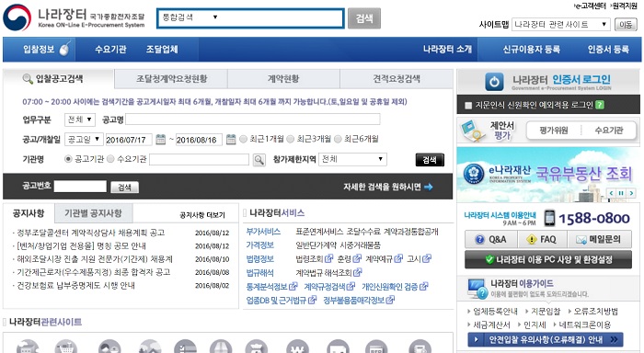The height and width of the screenshot is (353, 644).
Task: Expand 업무구분 전체 dropdown
Action: click(x=80, y=120)
